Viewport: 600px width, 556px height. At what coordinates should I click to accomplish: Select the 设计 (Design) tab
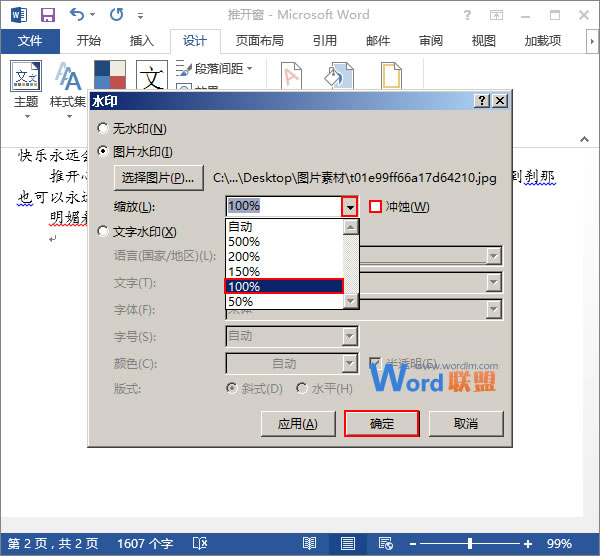[195, 41]
